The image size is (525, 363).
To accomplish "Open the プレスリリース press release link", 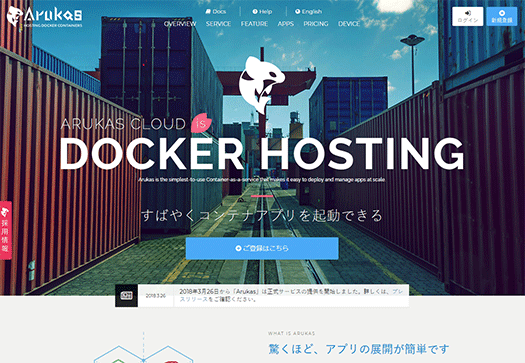I will 194,299.
